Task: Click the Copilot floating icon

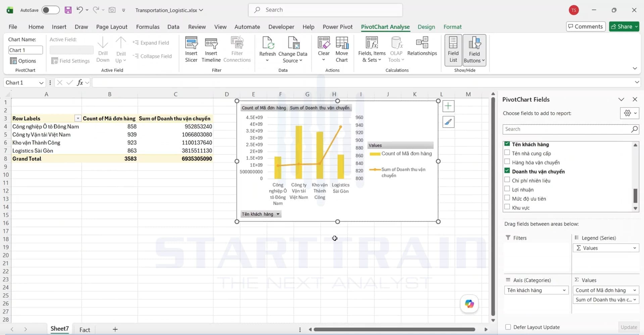Action: click(469, 304)
